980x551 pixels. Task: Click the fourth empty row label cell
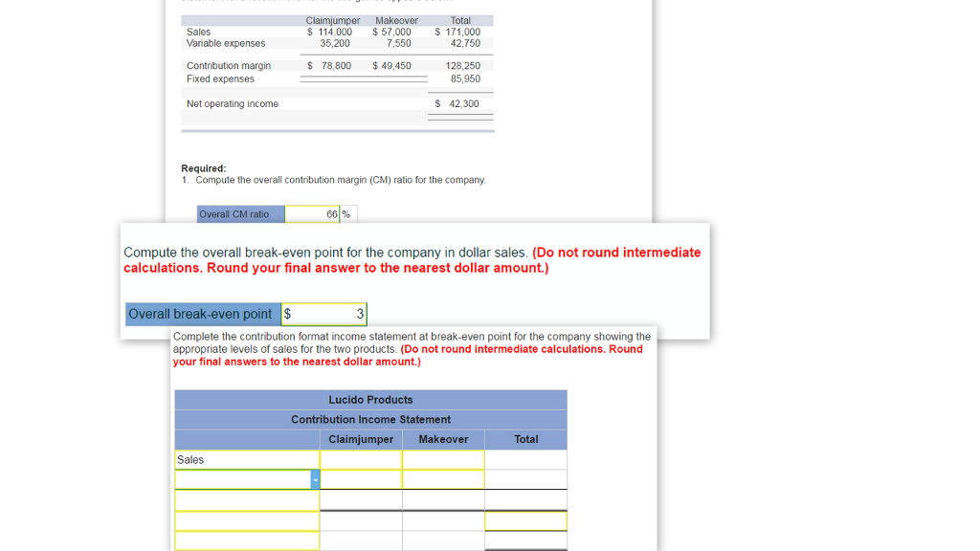247,541
